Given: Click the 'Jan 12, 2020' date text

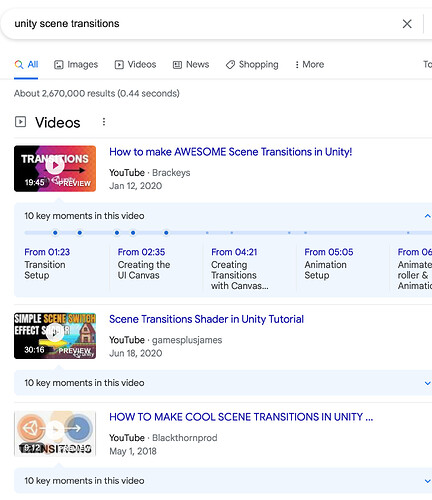Looking at the screenshot, I should point(136,186).
